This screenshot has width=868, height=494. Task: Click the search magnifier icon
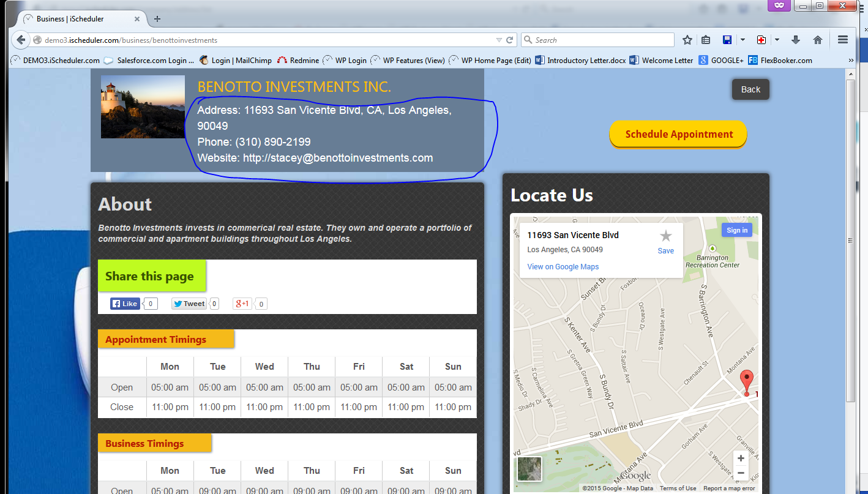[x=528, y=40]
